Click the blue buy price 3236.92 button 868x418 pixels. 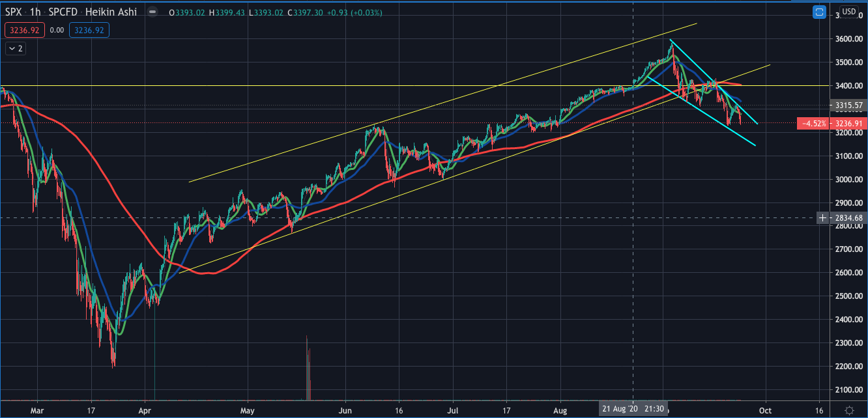(x=90, y=30)
